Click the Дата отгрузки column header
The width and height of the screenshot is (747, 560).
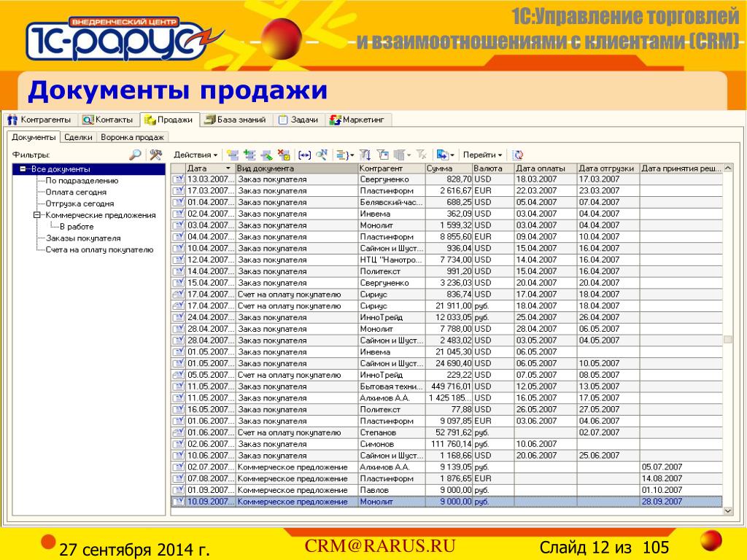[x=608, y=168]
